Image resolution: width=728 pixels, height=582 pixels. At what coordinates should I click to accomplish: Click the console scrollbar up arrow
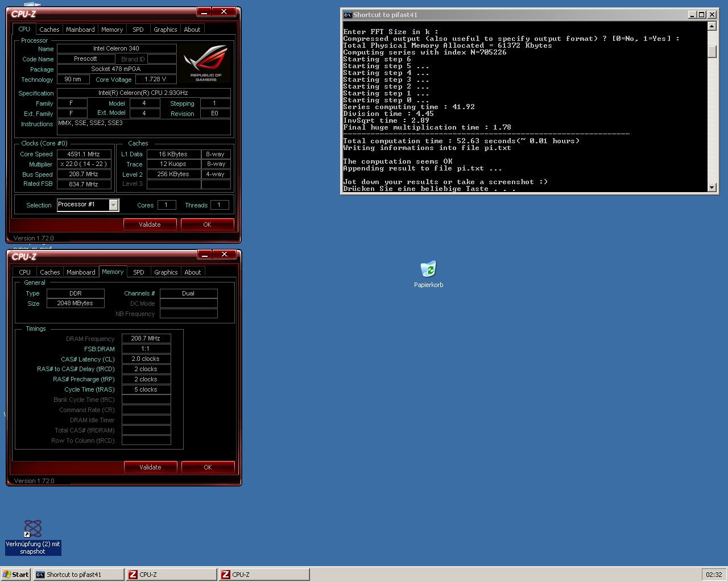tap(712, 26)
